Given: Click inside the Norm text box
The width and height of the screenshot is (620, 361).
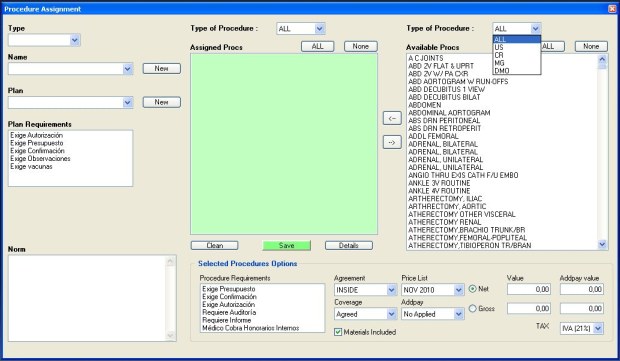Looking at the screenshot, I should (87, 298).
